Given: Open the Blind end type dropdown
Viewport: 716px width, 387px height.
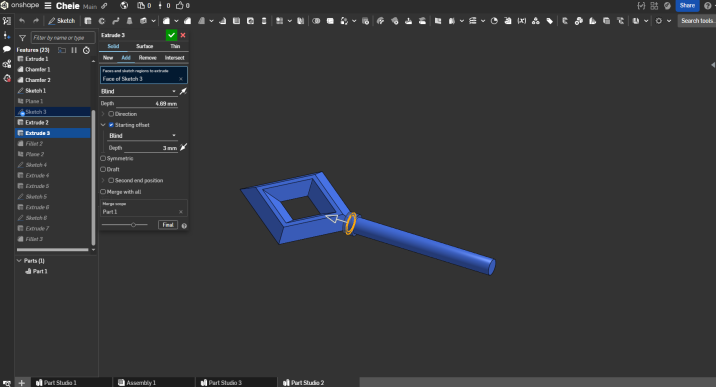Looking at the screenshot, I should (138, 91).
